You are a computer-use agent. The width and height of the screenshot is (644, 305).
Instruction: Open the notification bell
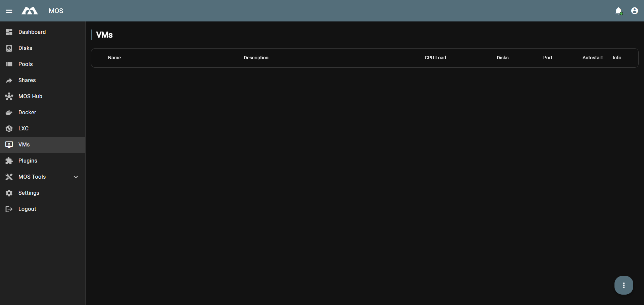coord(618,11)
